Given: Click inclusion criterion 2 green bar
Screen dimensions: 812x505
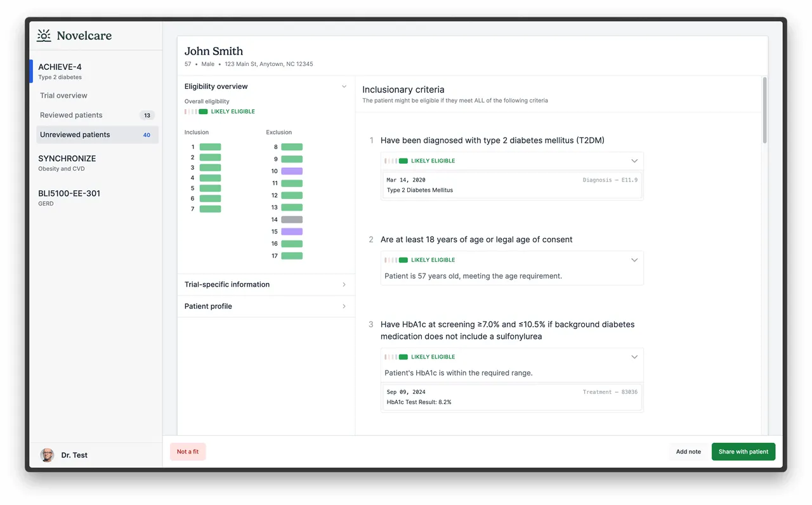Looking at the screenshot, I should 210,157.
